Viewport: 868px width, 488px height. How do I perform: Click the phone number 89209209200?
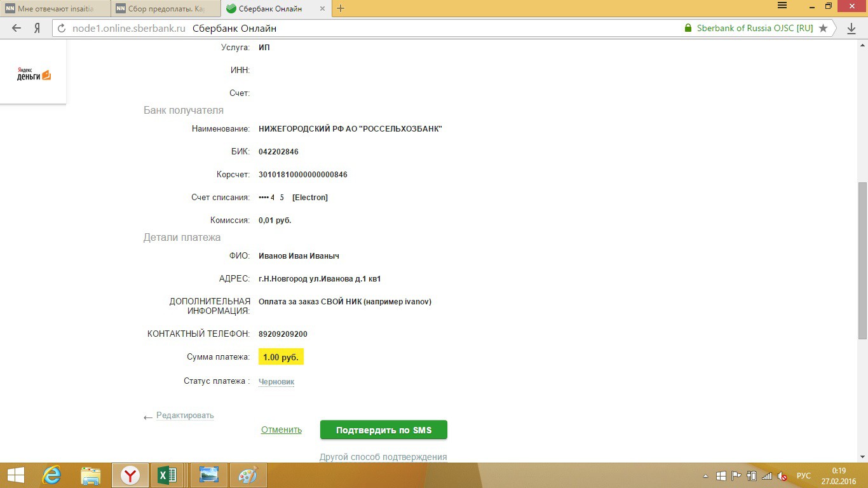coord(283,334)
